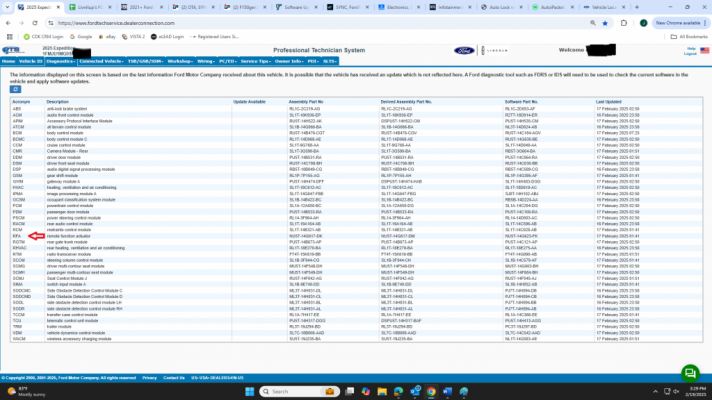Open the TSB/GSB/SSM dropdown
The image size is (712, 400).
145,61
